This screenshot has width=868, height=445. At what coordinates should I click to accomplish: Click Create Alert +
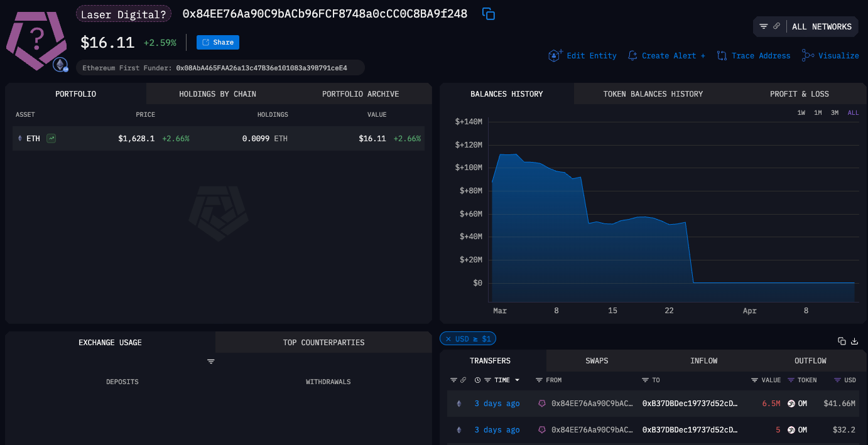[666, 55]
